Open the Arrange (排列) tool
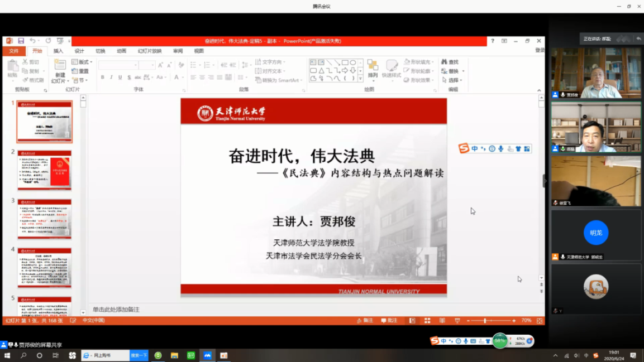644x362 pixels. pos(373,69)
